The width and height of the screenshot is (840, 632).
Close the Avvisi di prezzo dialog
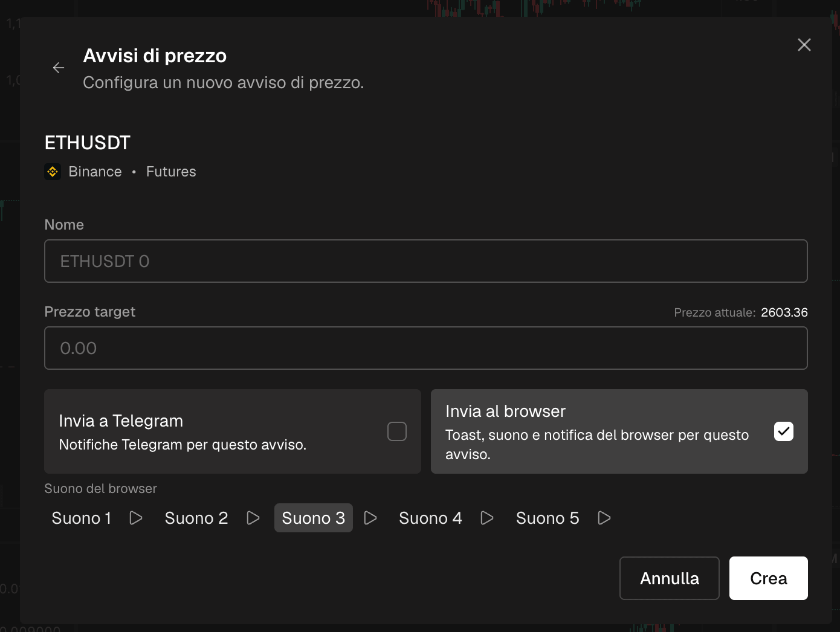tap(804, 45)
